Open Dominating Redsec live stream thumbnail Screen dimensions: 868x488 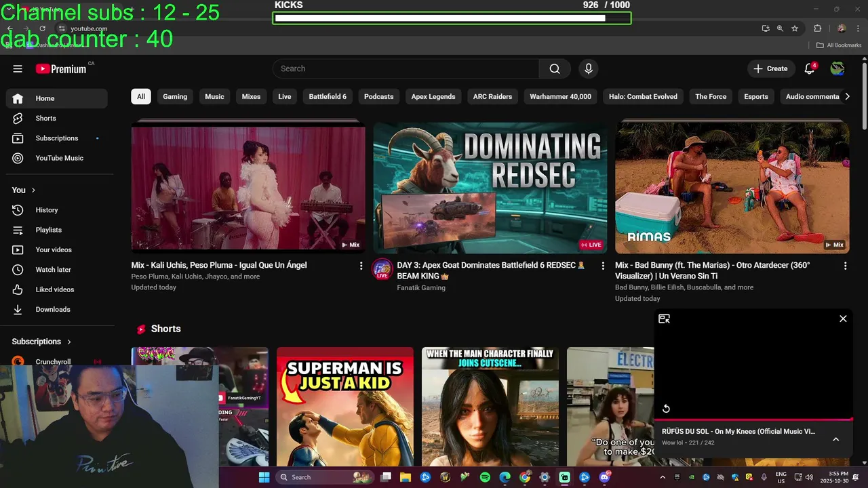click(490, 188)
